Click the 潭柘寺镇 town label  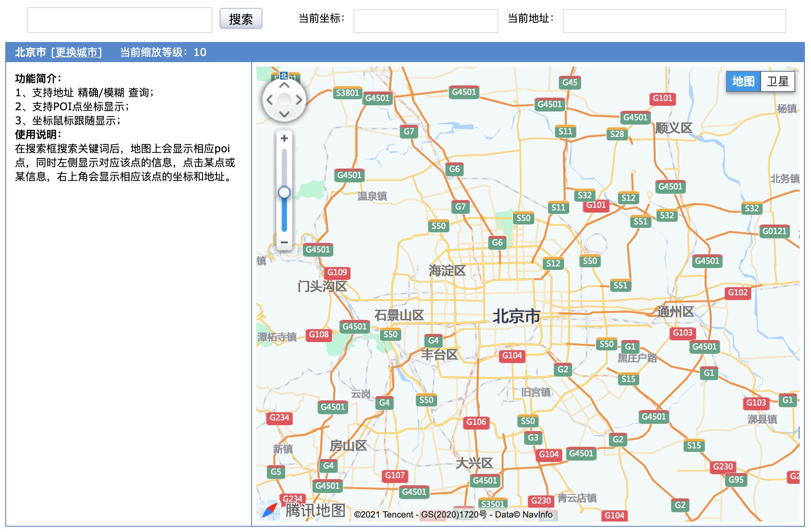(x=277, y=337)
